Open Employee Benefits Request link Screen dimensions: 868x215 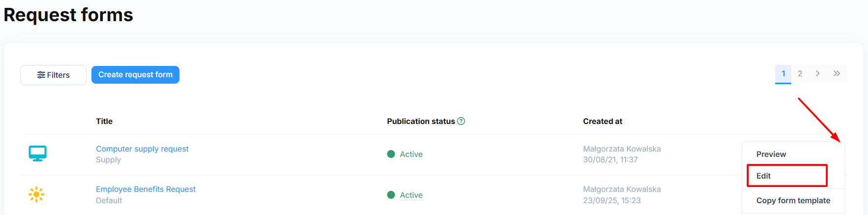coord(145,189)
